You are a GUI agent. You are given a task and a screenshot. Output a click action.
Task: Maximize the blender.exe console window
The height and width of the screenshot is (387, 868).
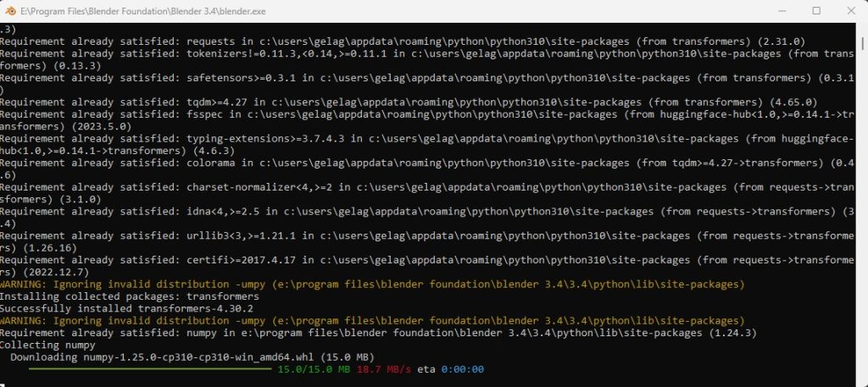[816, 10]
